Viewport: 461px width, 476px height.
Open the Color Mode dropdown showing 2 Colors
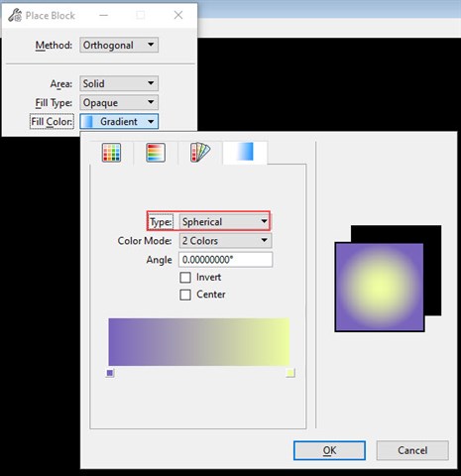click(225, 241)
